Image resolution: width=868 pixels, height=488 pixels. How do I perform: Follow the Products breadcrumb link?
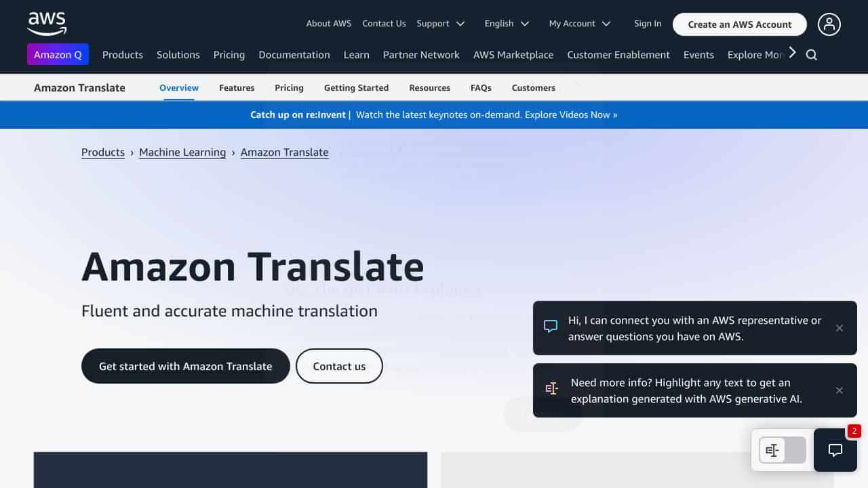coord(103,152)
